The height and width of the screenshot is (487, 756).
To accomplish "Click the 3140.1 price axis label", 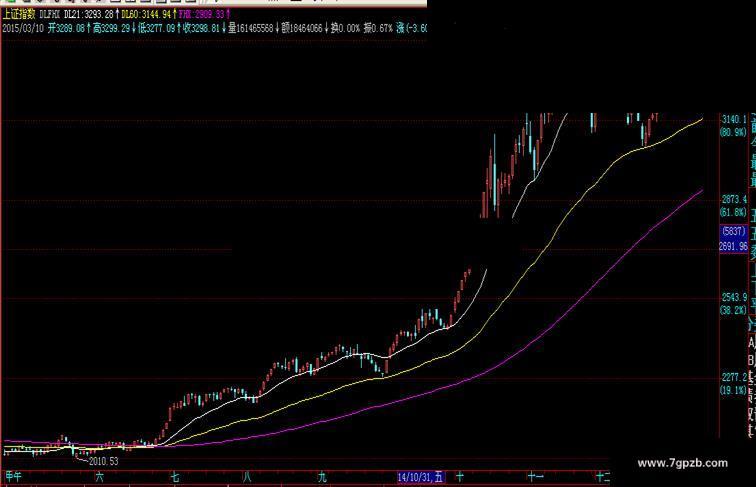I will pos(734,119).
